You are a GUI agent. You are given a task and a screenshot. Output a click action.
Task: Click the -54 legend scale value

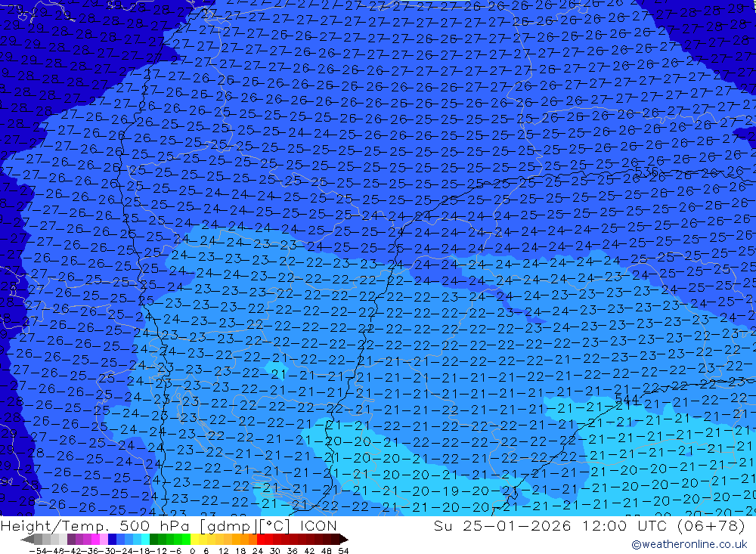[39, 551]
